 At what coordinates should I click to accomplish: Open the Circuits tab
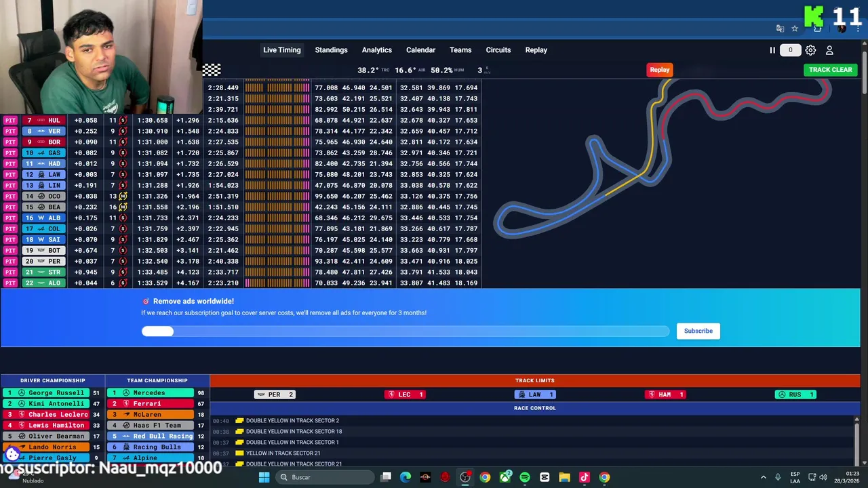point(498,50)
